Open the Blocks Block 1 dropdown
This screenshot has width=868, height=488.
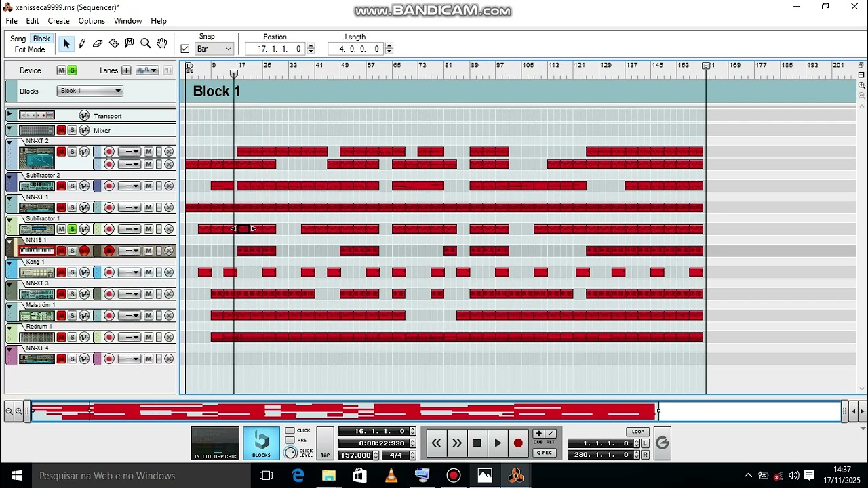click(x=90, y=91)
